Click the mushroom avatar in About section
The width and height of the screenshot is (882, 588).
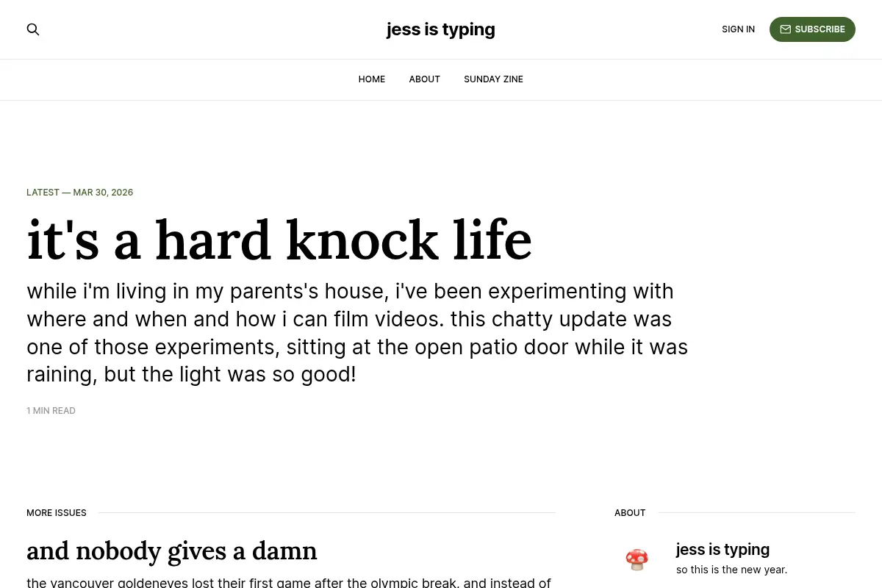637,559
